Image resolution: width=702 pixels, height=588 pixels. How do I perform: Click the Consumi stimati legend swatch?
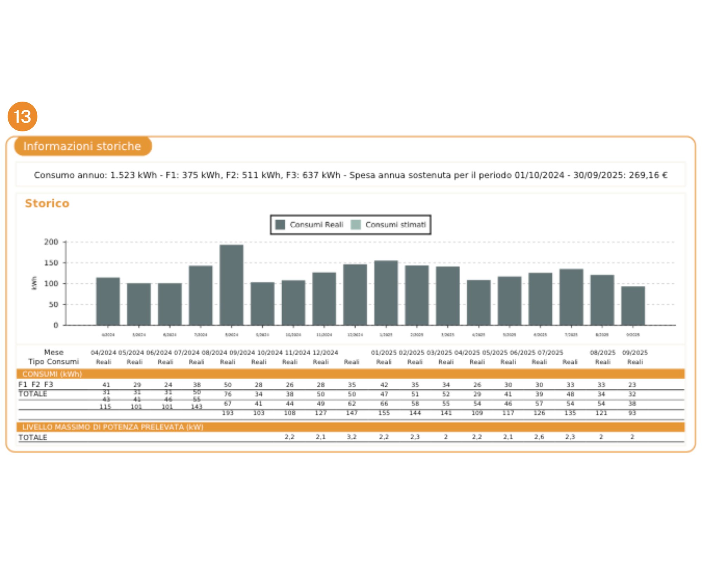(x=356, y=225)
